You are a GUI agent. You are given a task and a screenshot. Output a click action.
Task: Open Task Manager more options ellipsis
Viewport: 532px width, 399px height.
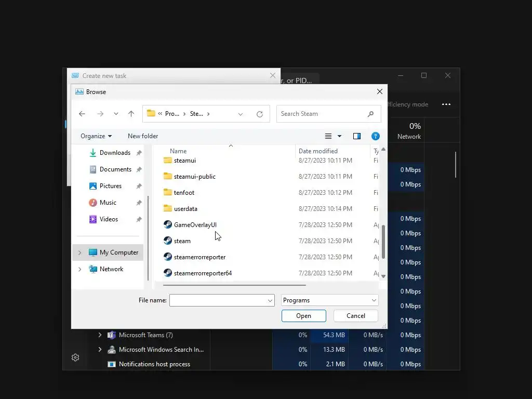point(446,104)
